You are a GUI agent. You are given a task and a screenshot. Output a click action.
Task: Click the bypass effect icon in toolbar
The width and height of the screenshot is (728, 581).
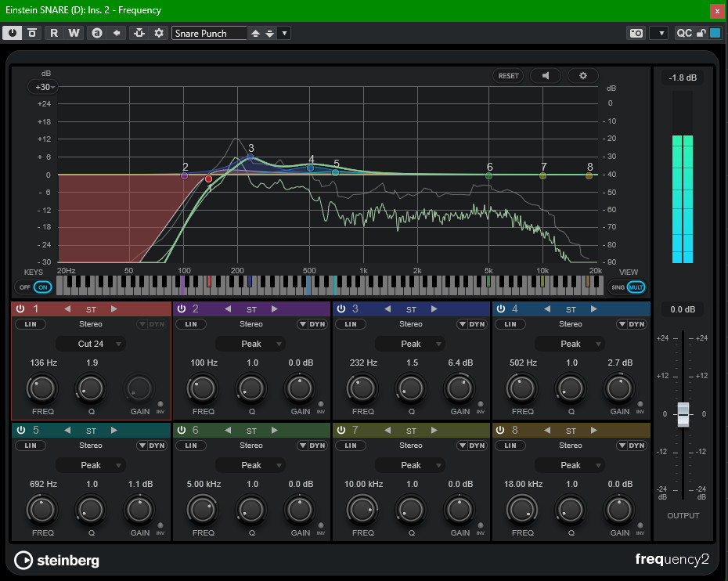32,33
